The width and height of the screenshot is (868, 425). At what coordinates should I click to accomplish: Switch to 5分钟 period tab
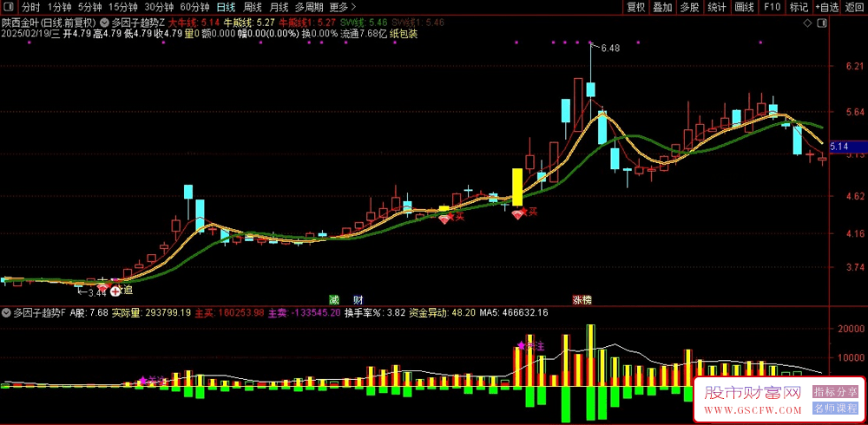pos(89,7)
